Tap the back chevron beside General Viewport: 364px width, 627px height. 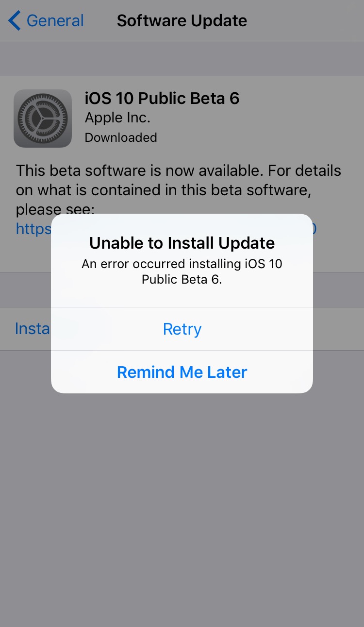(x=15, y=21)
